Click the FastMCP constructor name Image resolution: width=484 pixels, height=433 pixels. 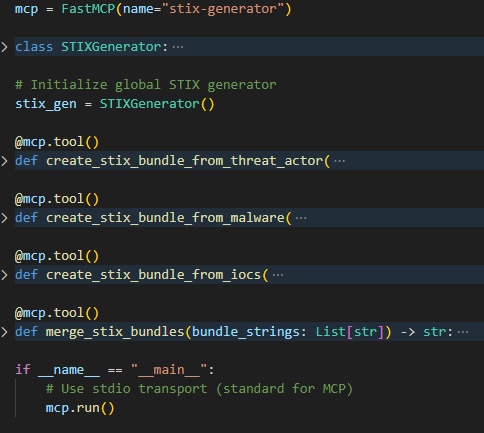(88, 9)
